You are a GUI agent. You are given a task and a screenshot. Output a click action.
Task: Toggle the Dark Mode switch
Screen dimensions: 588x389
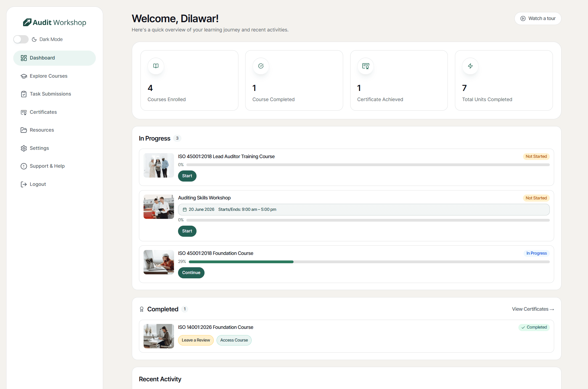pyautogui.click(x=21, y=39)
